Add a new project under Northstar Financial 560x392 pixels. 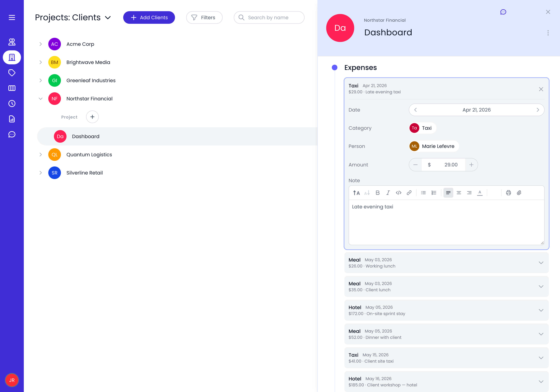92,117
